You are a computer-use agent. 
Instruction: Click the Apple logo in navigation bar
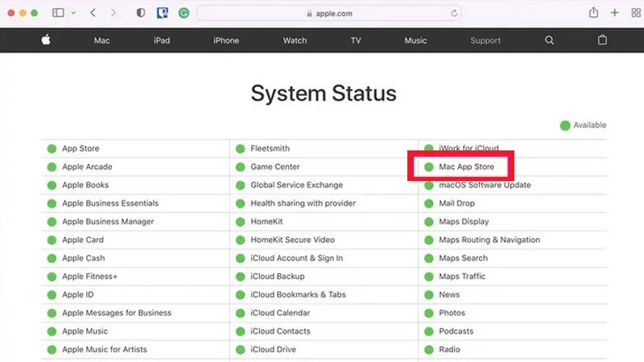pyautogui.click(x=46, y=39)
